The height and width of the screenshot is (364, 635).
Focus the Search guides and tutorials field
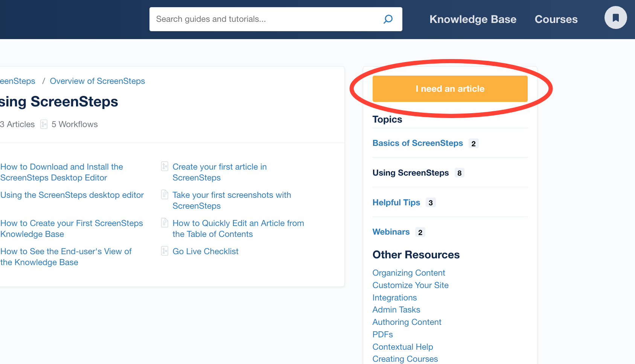263,19
